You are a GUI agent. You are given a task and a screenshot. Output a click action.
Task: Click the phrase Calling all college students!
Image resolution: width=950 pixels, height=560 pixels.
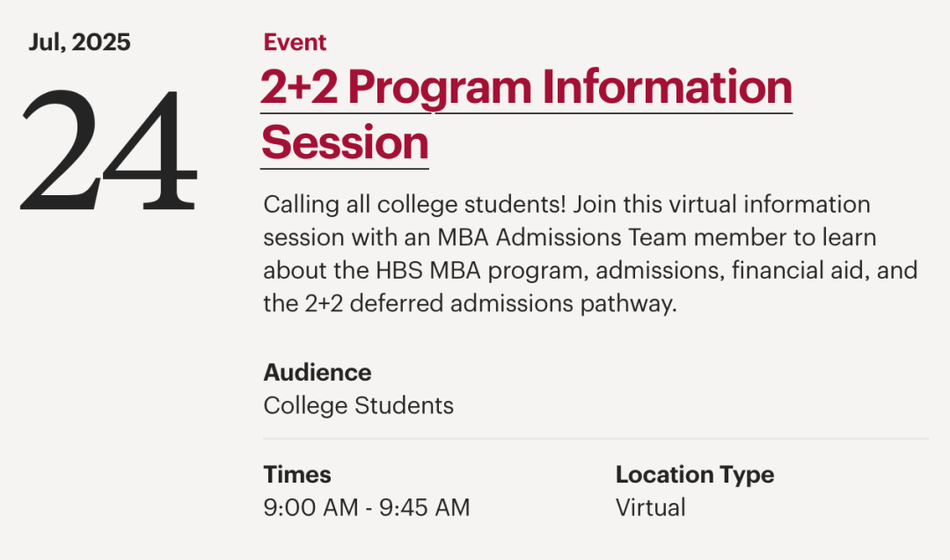pos(414,205)
